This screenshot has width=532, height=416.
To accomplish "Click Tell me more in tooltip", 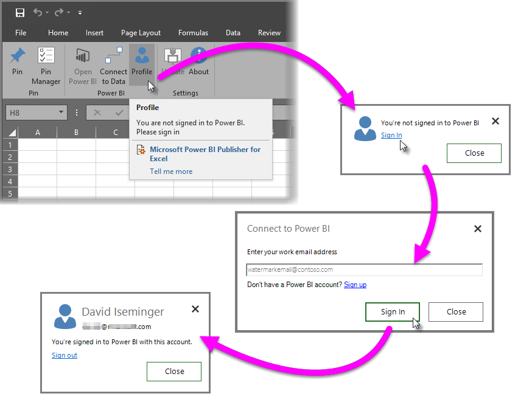I will (171, 172).
